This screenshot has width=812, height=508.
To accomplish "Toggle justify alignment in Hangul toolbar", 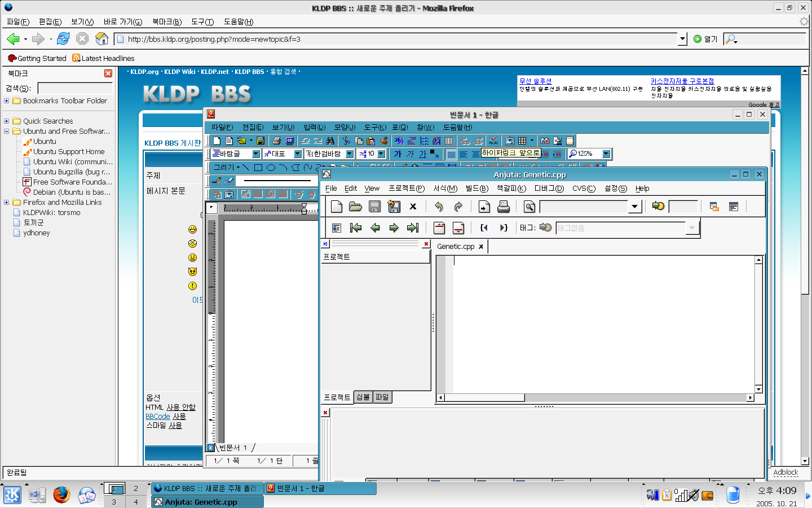I will coord(451,154).
